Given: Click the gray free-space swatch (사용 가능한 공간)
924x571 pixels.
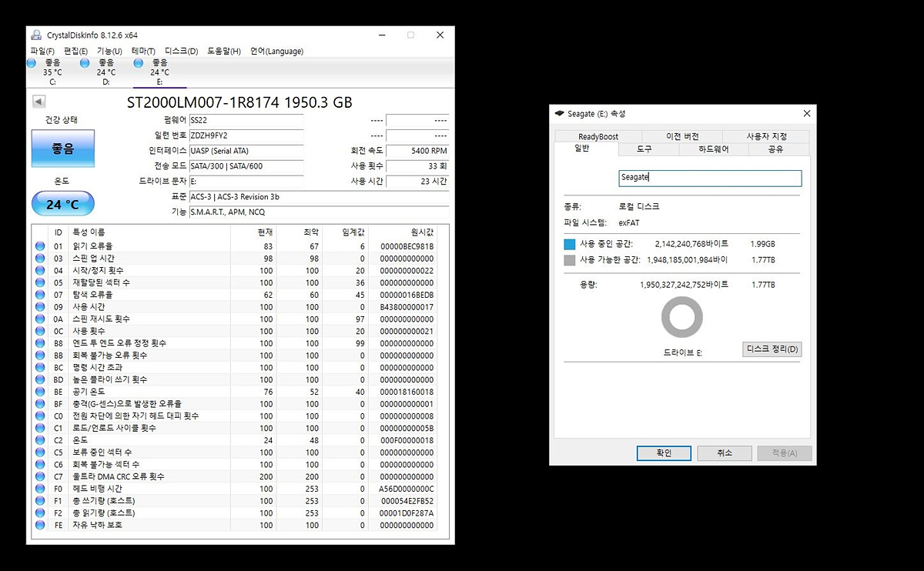Looking at the screenshot, I should click(x=570, y=260).
